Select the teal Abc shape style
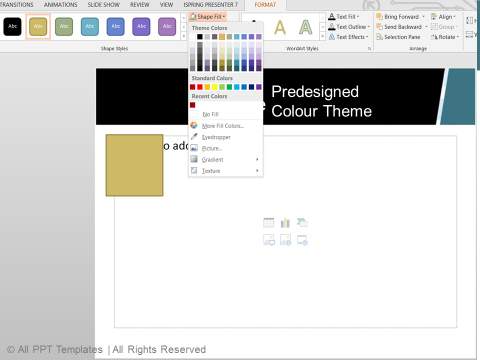 [90, 26]
